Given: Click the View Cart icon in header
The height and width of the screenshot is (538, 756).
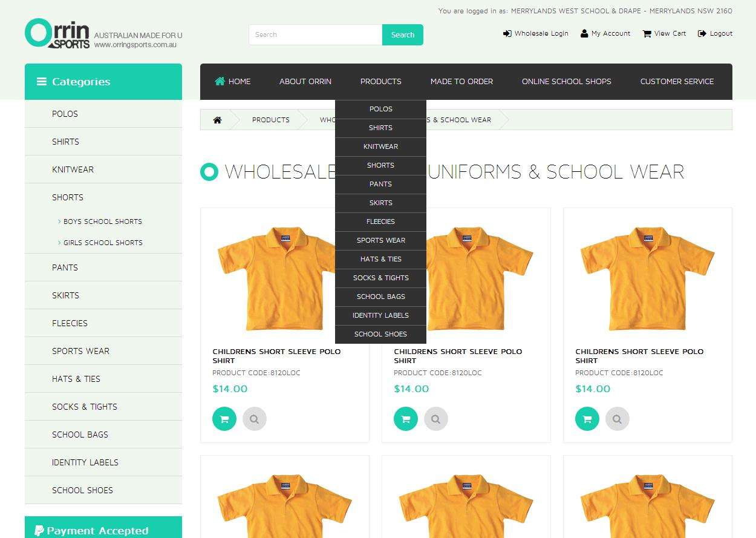Looking at the screenshot, I should click(x=647, y=34).
